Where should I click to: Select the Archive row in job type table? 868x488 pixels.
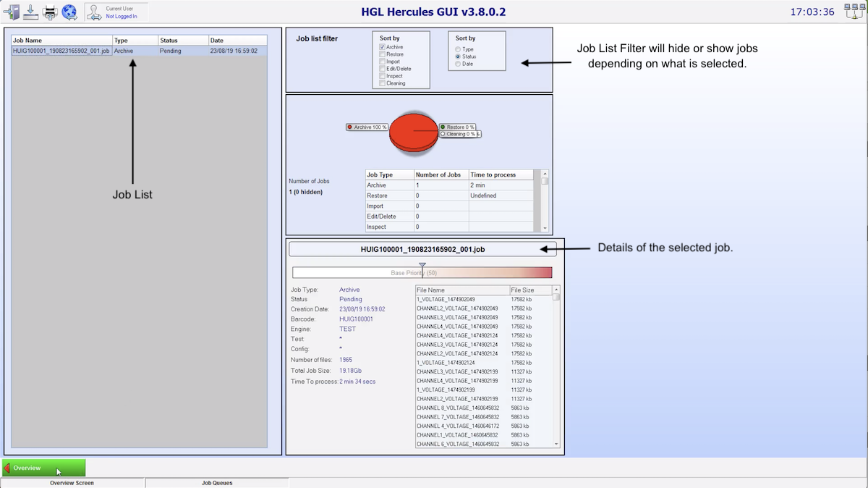449,185
